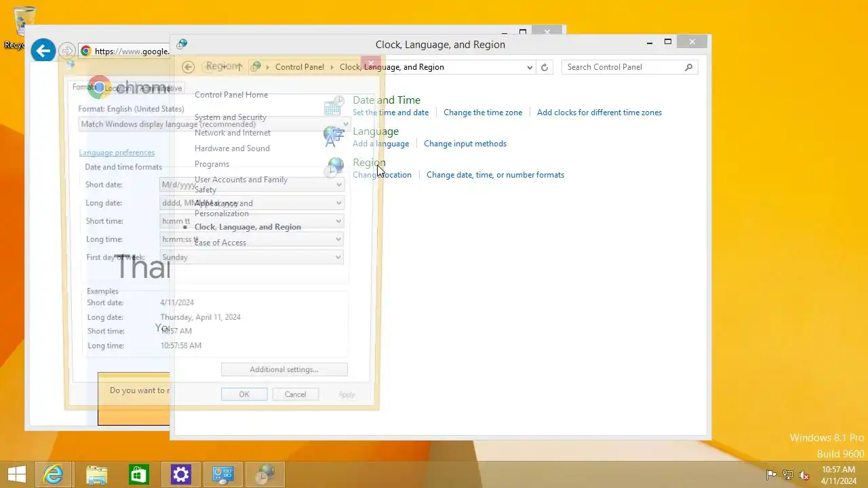Open User Accounts and Family Safety

pos(241,184)
